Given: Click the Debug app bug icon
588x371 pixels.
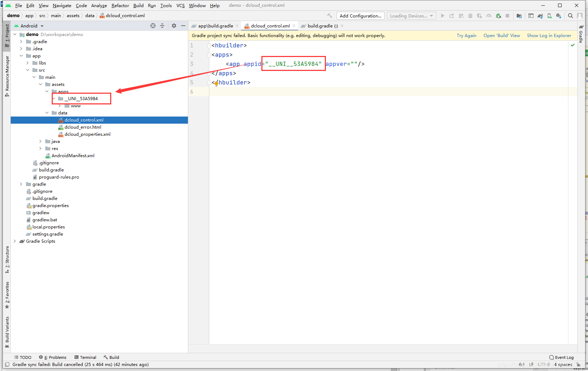Looking at the screenshot, I should (470, 16).
